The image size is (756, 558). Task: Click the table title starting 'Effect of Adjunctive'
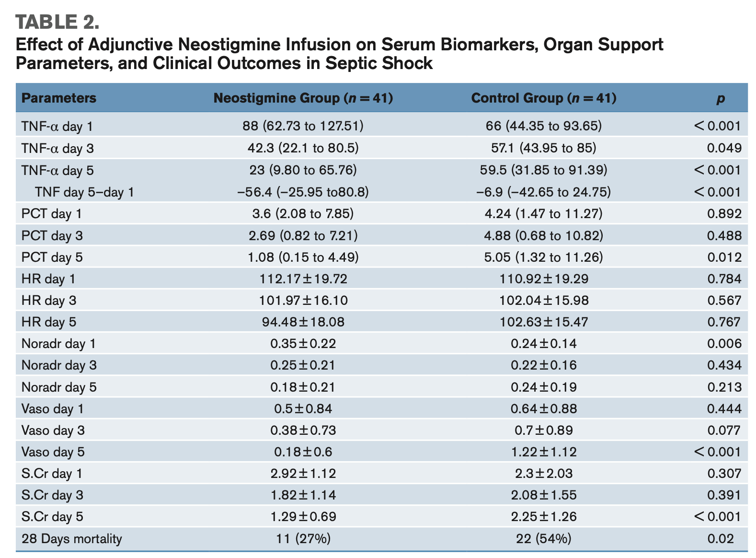pos(339,53)
